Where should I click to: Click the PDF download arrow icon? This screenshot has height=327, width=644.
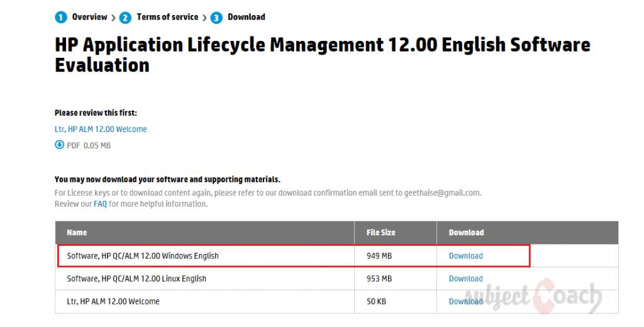(60, 145)
